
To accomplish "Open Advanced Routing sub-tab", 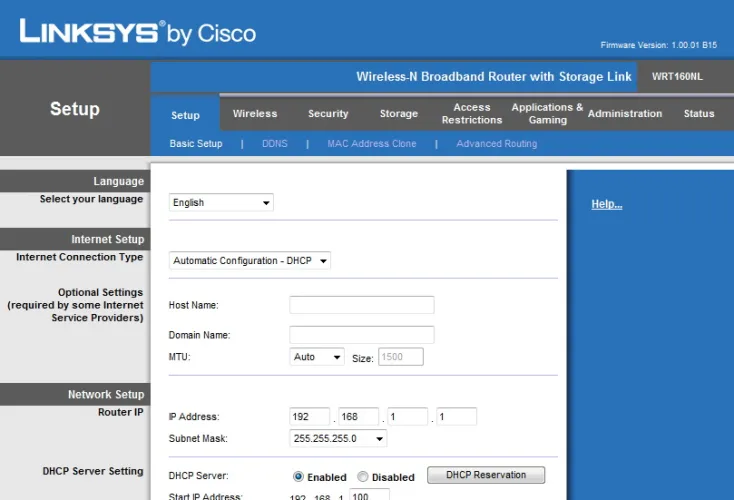I will pyautogui.click(x=497, y=144).
